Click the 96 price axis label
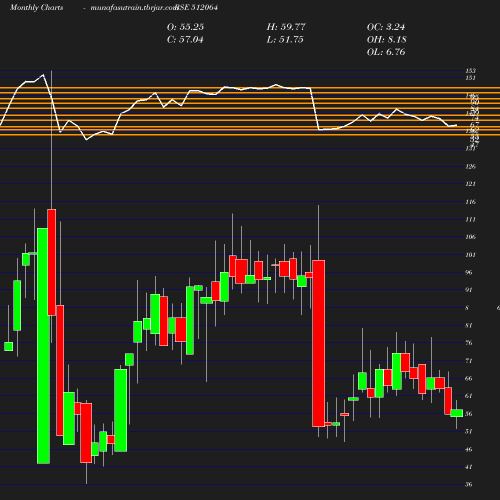The width and height of the screenshot is (500, 500). click(469, 272)
